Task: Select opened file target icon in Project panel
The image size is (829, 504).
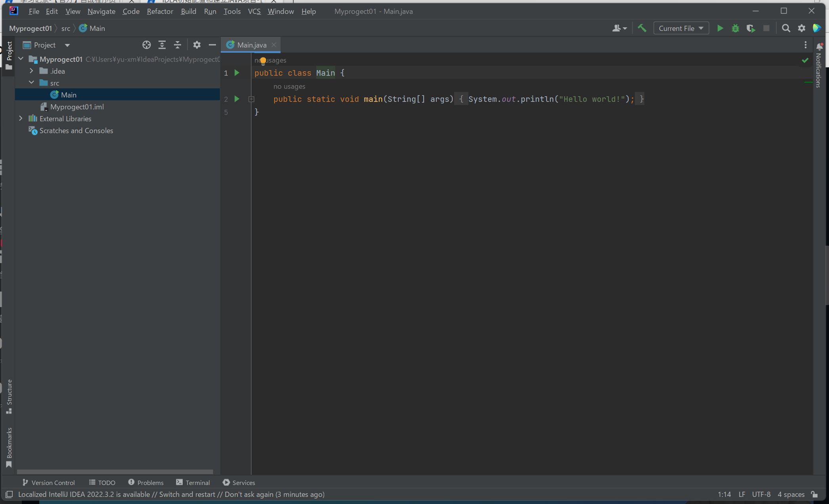Action: pyautogui.click(x=147, y=45)
